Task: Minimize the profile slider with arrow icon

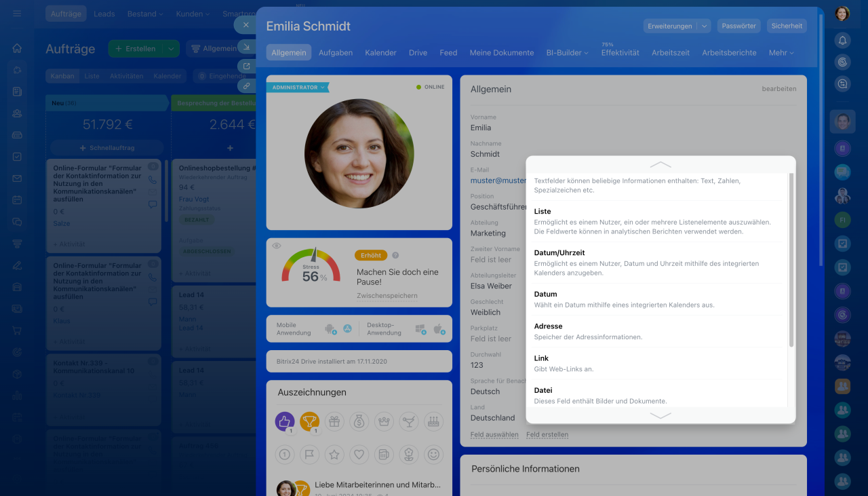Action: (x=246, y=47)
